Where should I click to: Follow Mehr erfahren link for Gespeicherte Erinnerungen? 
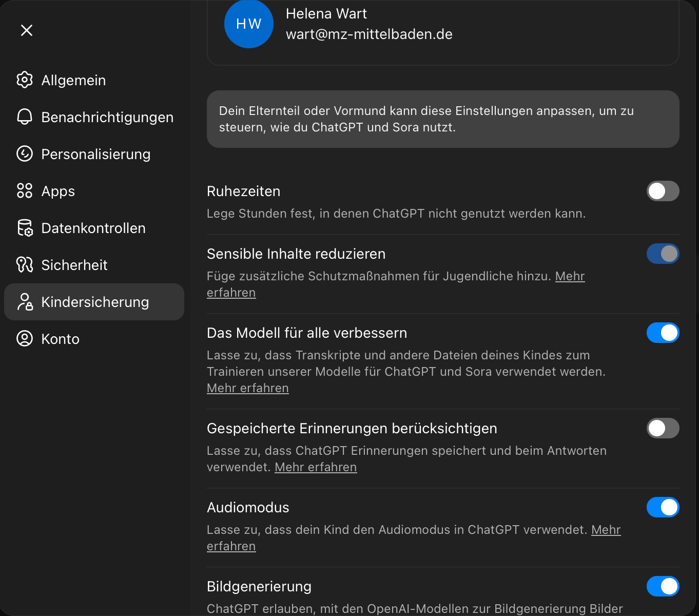click(316, 467)
